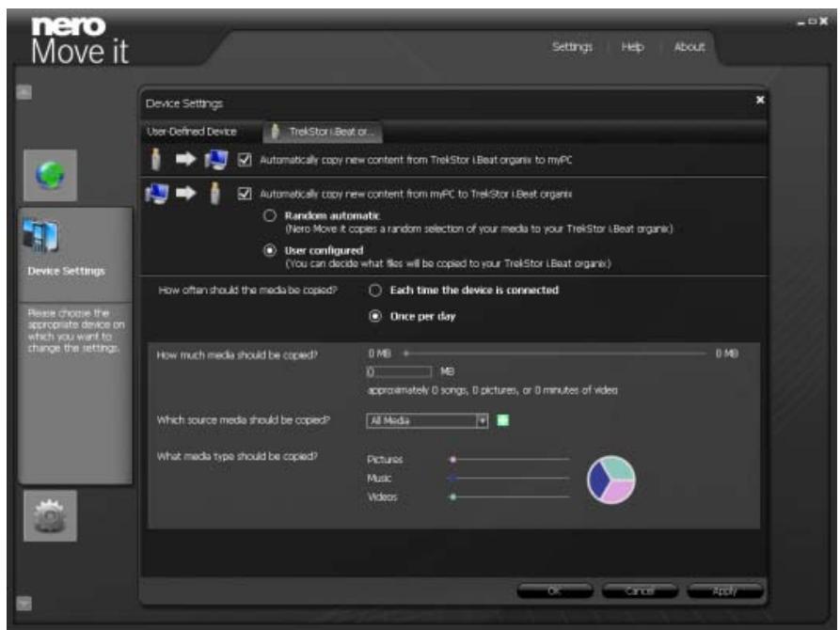Open the globe icon in the sidebar
Image resolution: width=840 pixels, height=630 pixels.
pos(51,175)
